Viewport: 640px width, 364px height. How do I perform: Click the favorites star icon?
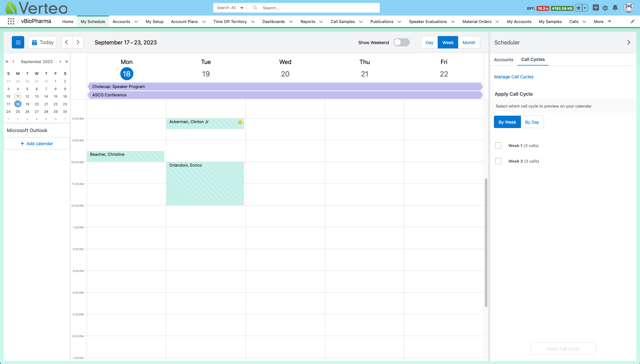[578, 8]
